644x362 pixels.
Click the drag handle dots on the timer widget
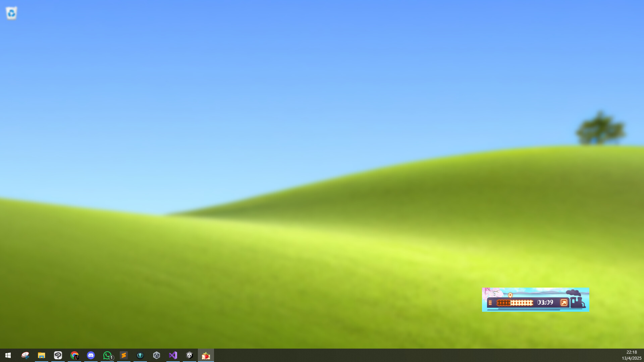pyautogui.click(x=490, y=303)
